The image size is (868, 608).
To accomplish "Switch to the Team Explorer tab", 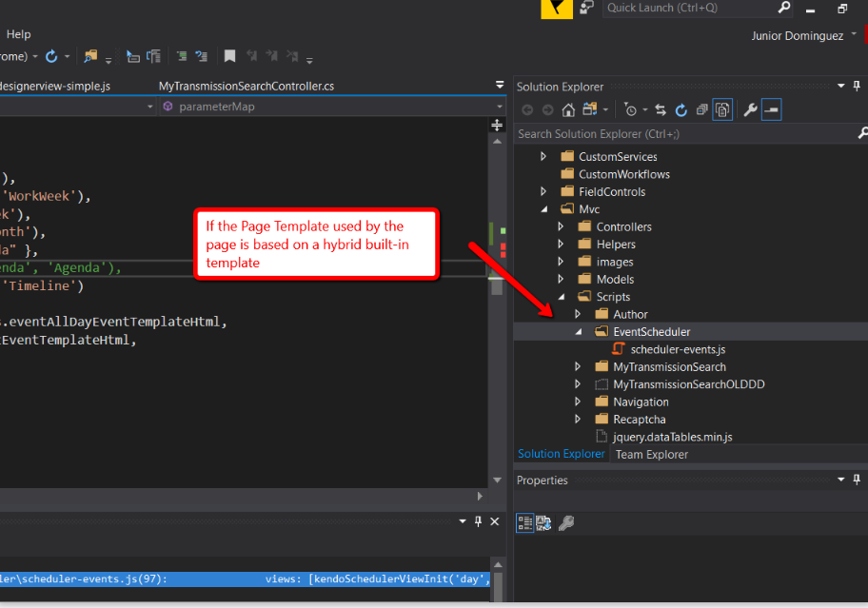I will 651,454.
